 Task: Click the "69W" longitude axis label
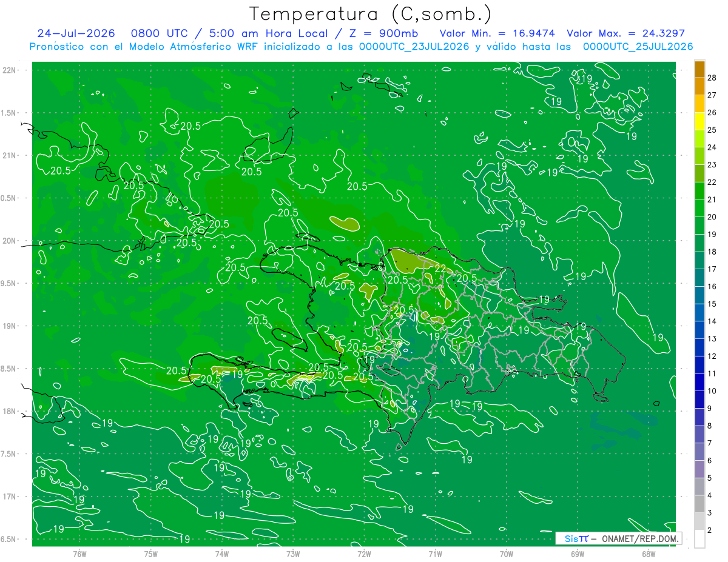pyautogui.click(x=578, y=554)
